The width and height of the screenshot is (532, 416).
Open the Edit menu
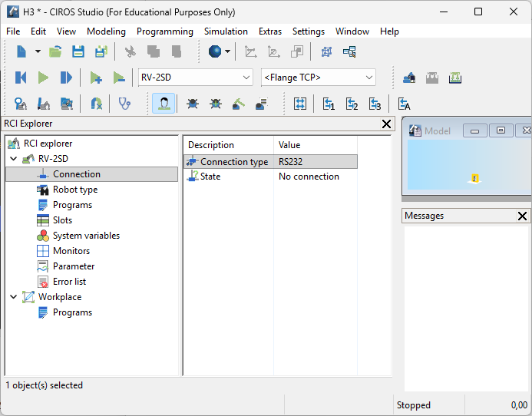point(38,31)
